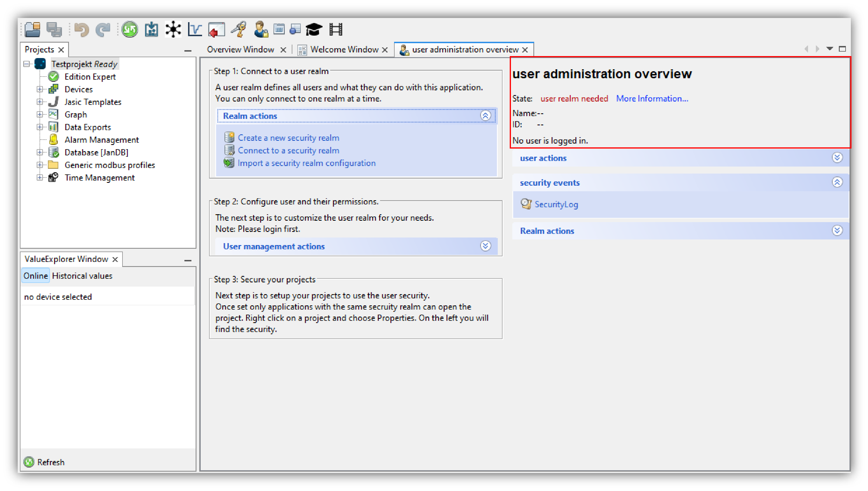Image resolution: width=868 pixels, height=491 pixels.
Task: Click Create a new security realm
Action: [x=288, y=138]
